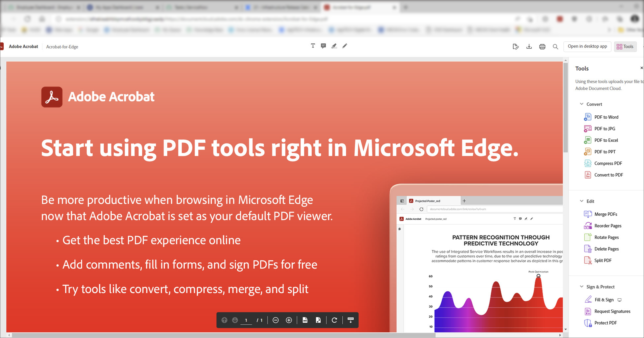644x338 pixels.
Task: Select the PDF to Excel tool
Action: point(606,140)
